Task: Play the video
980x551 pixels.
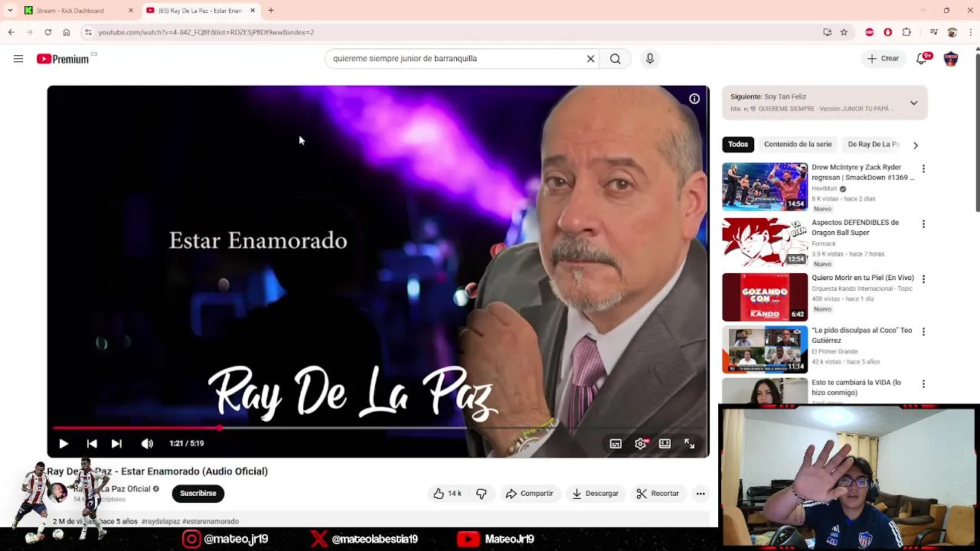Action: tap(64, 443)
